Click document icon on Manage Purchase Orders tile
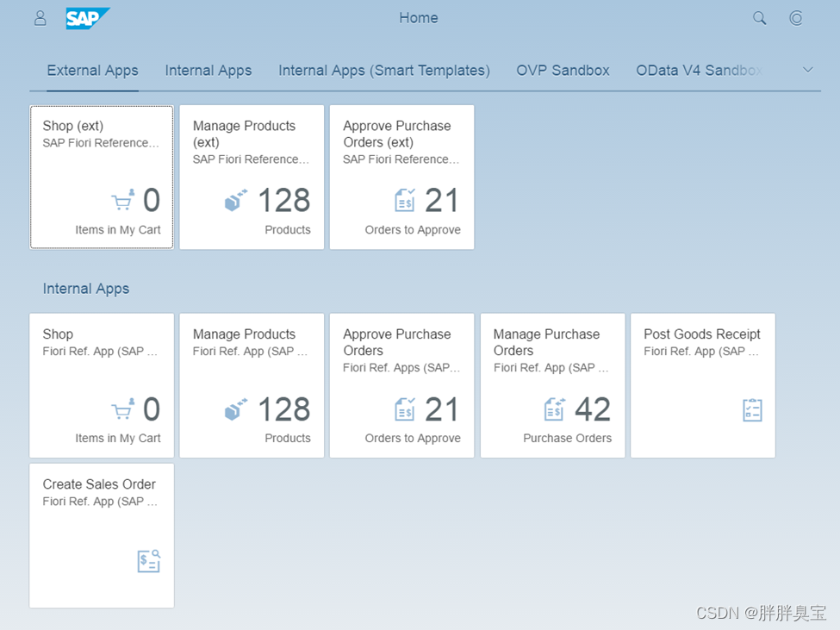Screen dimensions: 840x630 (555, 409)
